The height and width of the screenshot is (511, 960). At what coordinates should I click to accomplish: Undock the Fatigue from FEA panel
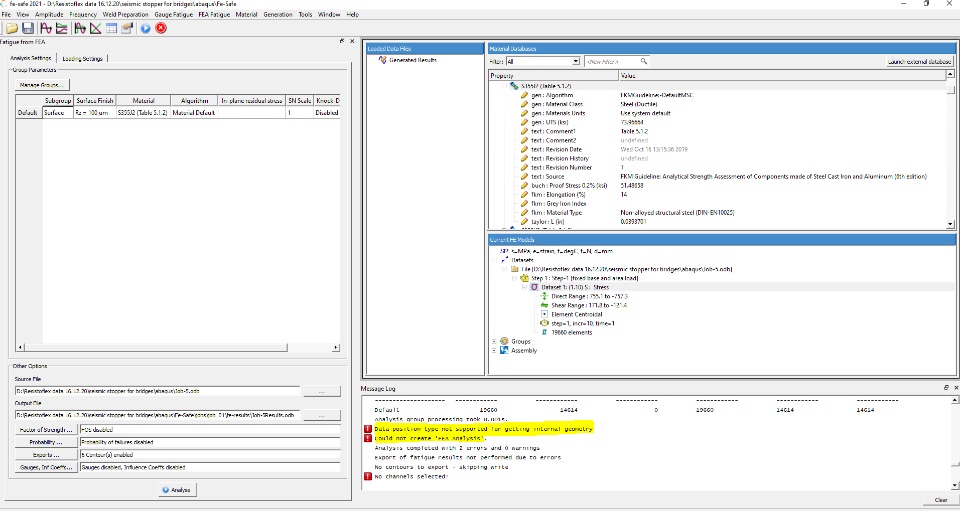coord(342,41)
